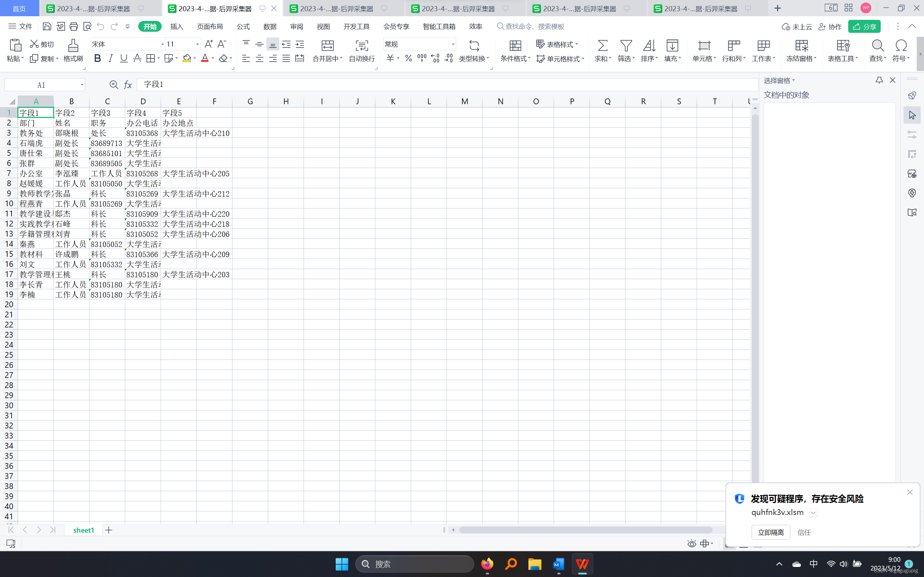The image size is (924, 577).
Task: Expand the number format dropdown (常规)
Action: coord(453,44)
